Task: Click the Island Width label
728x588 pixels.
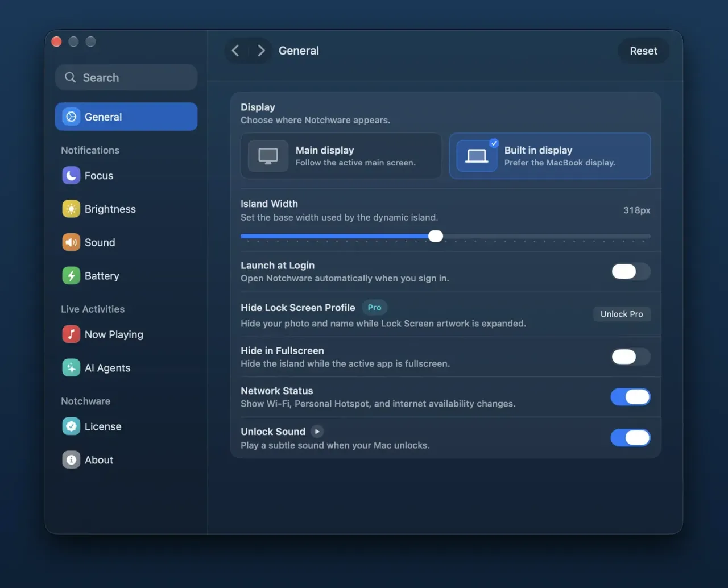Action: [x=269, y=204]
